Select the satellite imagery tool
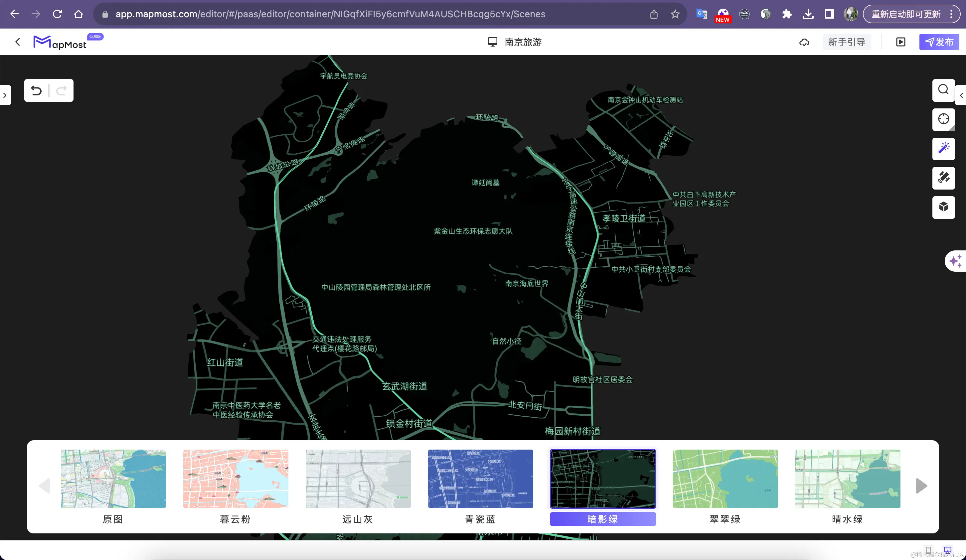The width and height of the screenshot is (966, 560). click(943, 178)
